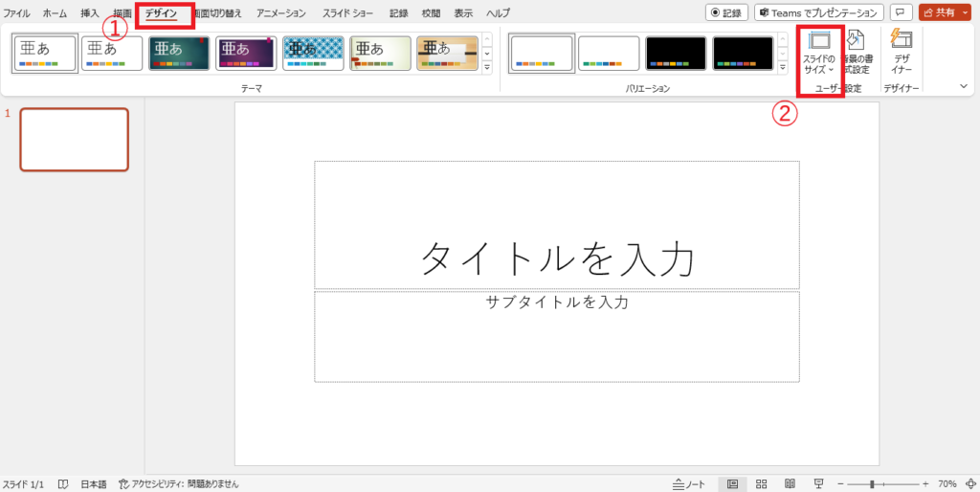Viewport: 980px width, 492px height.
Task: Open the ヘルプ tab
Action: tap(498, 13)
